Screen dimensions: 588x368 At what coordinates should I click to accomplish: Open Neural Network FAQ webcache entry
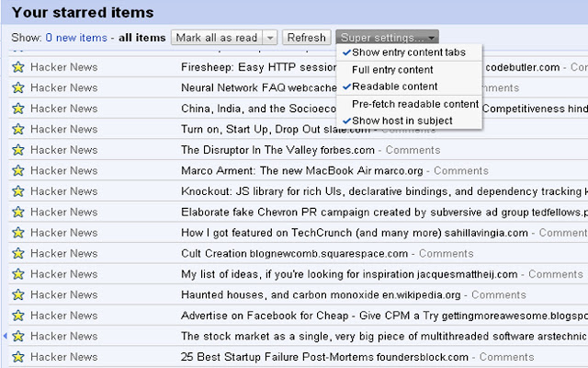[259, 88]
